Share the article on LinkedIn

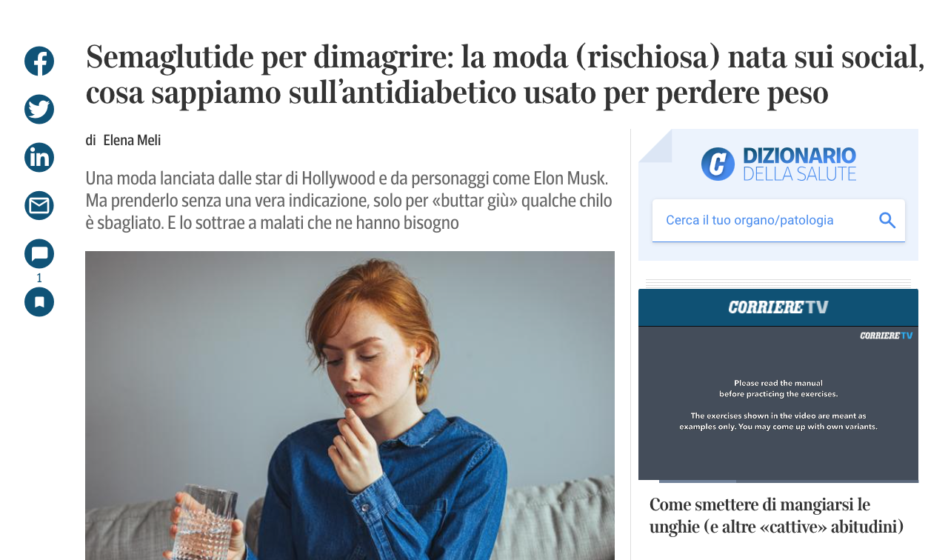tap(39, 158)
